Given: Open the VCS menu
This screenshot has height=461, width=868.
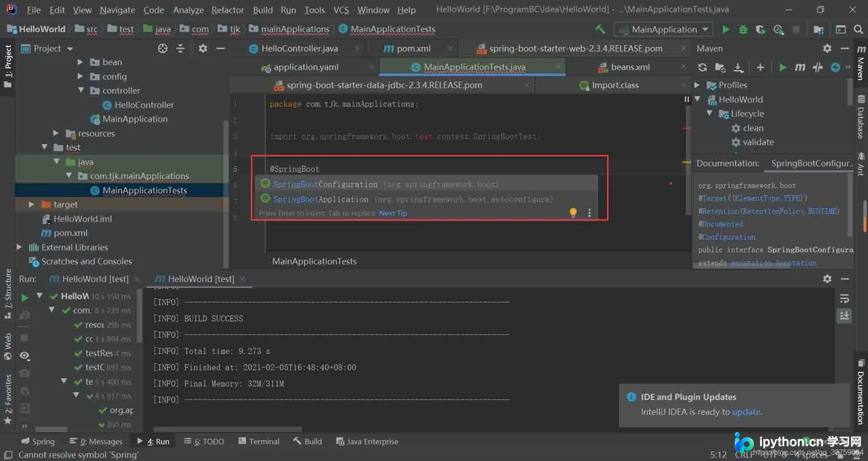Looking at the screenshot, I should pyautogui.click(x=341, y=9).
